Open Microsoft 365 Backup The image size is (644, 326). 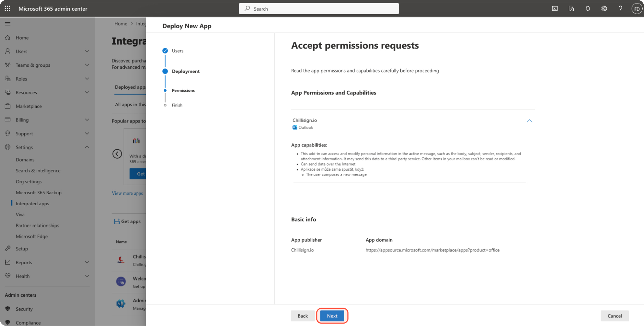coord(38,192)
